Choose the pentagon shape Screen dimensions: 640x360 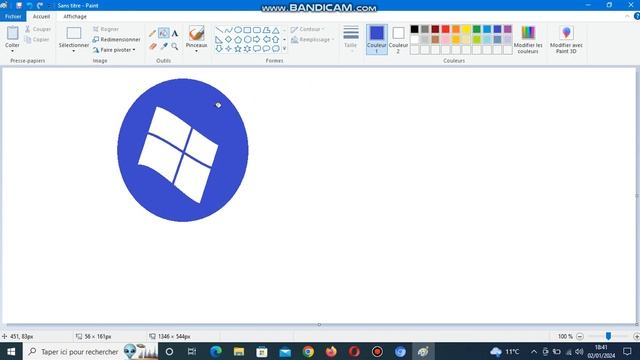238,40
